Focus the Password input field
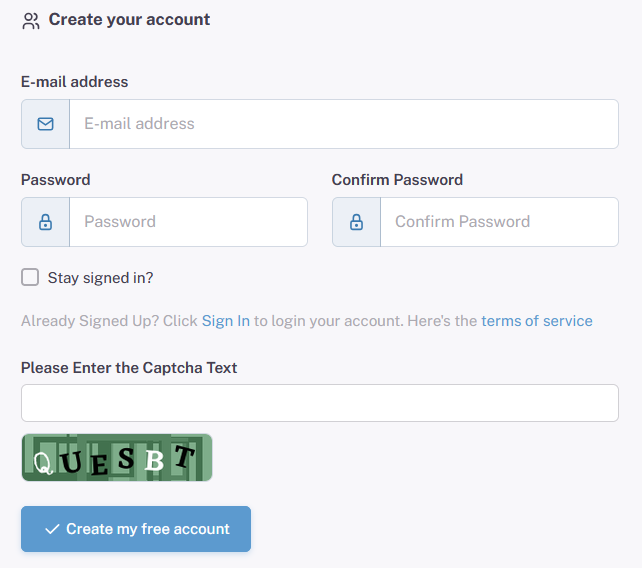This screenshot has width=642, height=568. coord(188,222)
